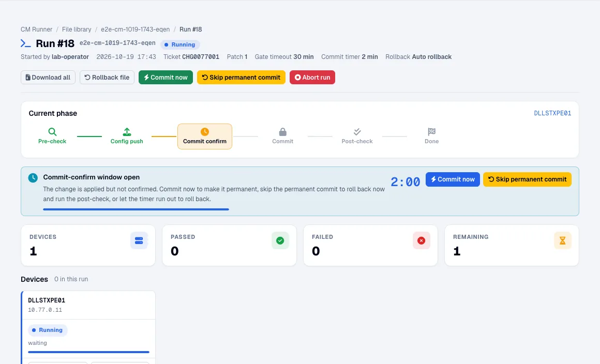Click the terminal prompt icon beside Run #18
Viewport: 600px width, 364px height.
[x=26, y=43]
